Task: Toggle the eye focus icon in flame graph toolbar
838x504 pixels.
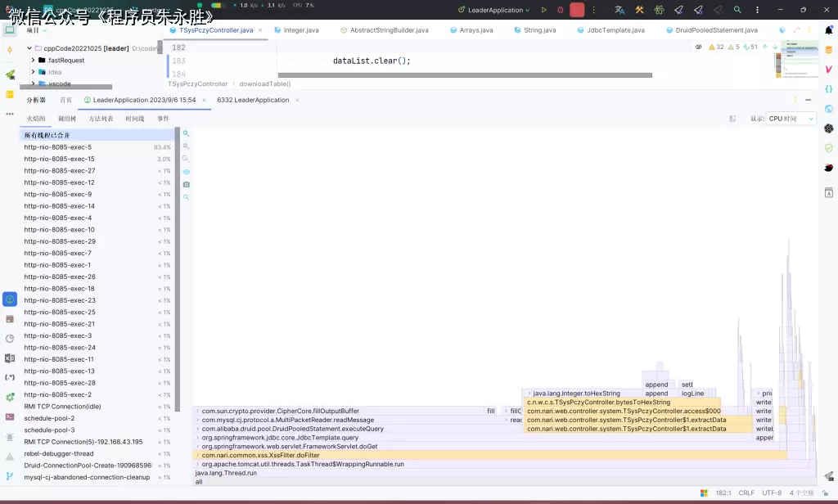Action: pos(186,172)
